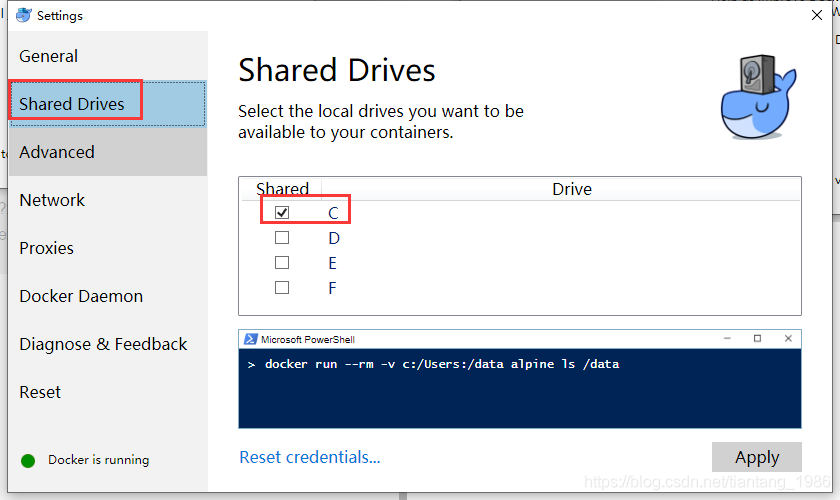Open Diagnose & Feedback section
The image size is (840, 500).
103,344
